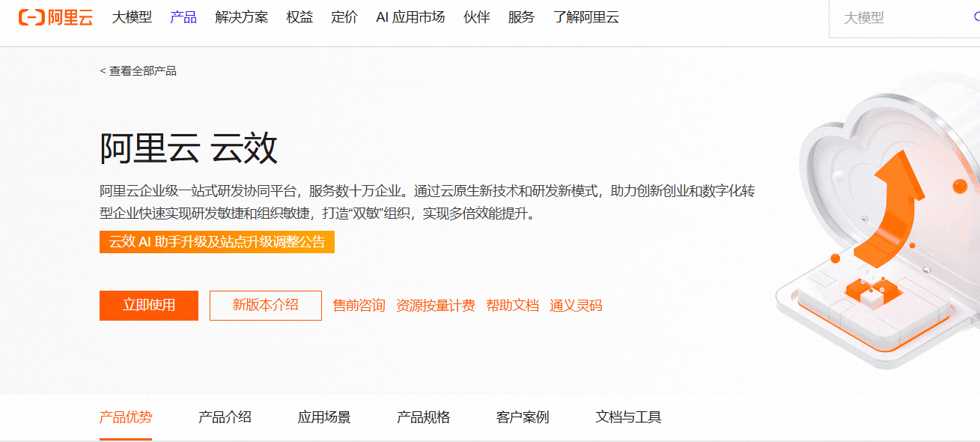Open the 了解阿里云 menu

586,17
